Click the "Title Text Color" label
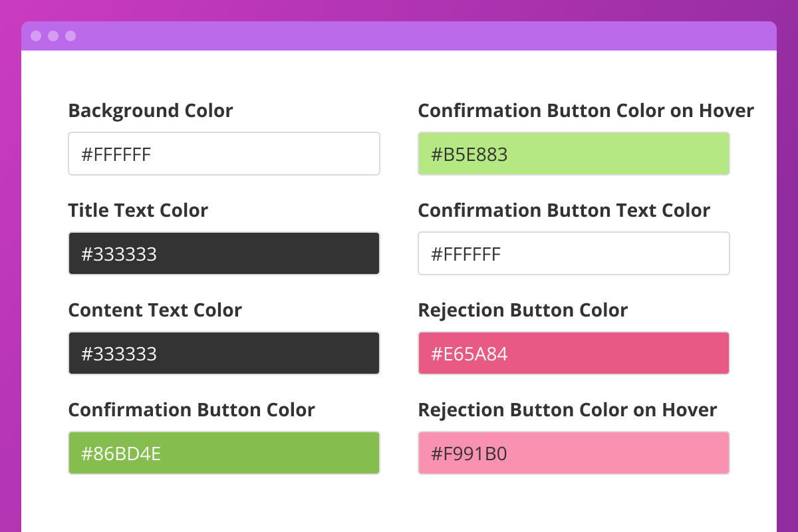 (138, 210)
